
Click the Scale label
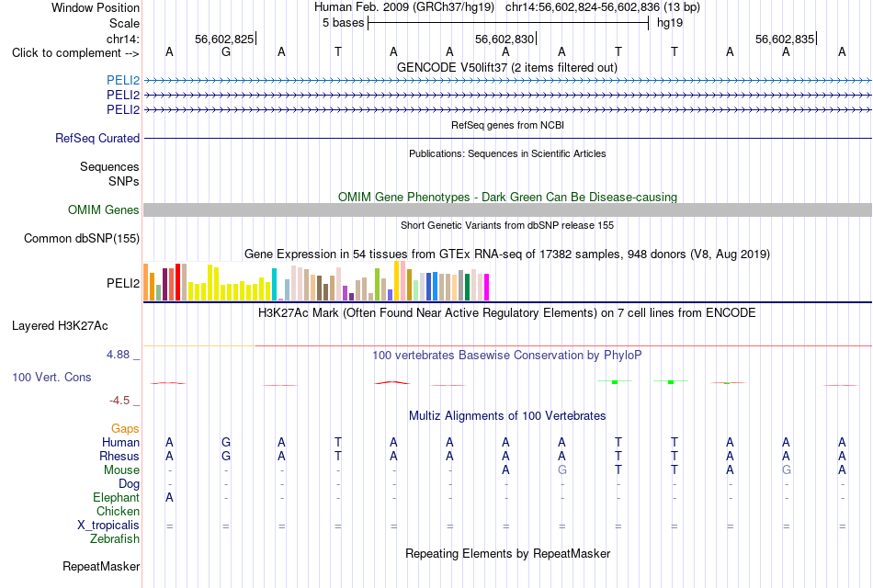(x=125, y=23)
